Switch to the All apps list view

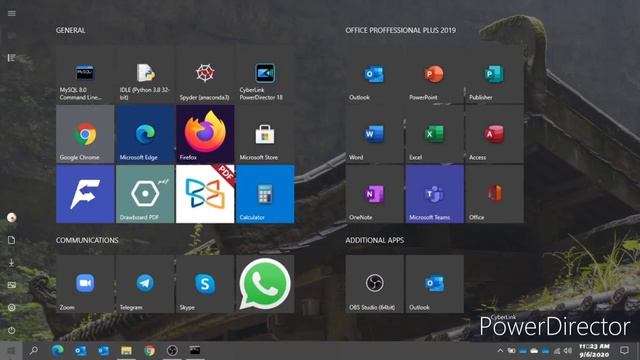(11, 58)
